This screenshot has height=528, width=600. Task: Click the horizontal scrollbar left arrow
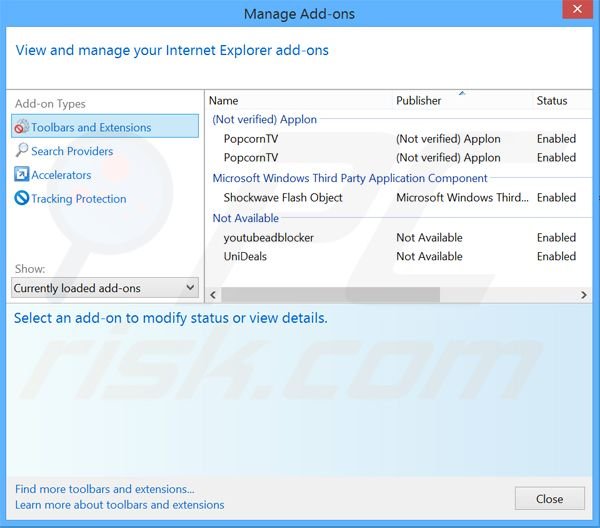pyautogui.click(x=213, y=295)
